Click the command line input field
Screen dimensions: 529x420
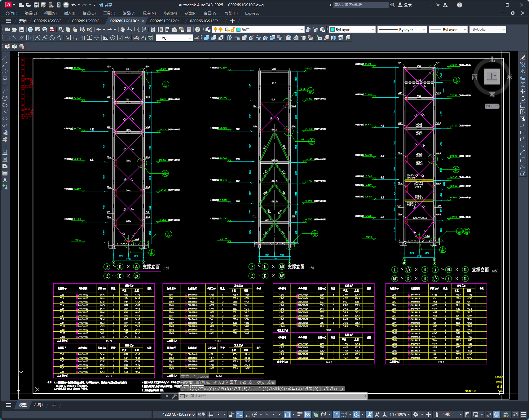point(276,396)
